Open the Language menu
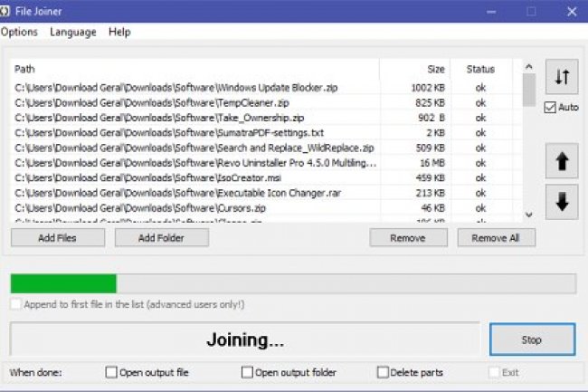 (x=72, y=32)
